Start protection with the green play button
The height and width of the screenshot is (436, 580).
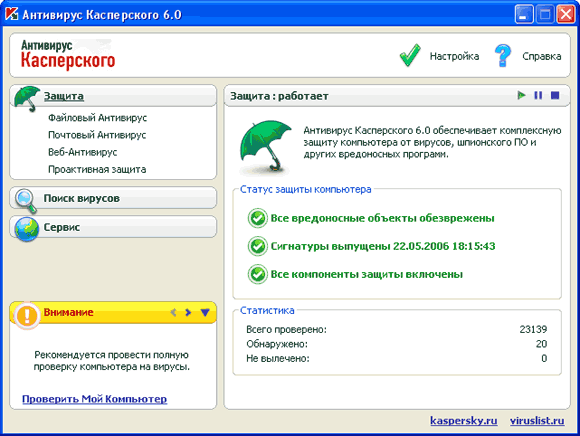(x=521, y=95)
